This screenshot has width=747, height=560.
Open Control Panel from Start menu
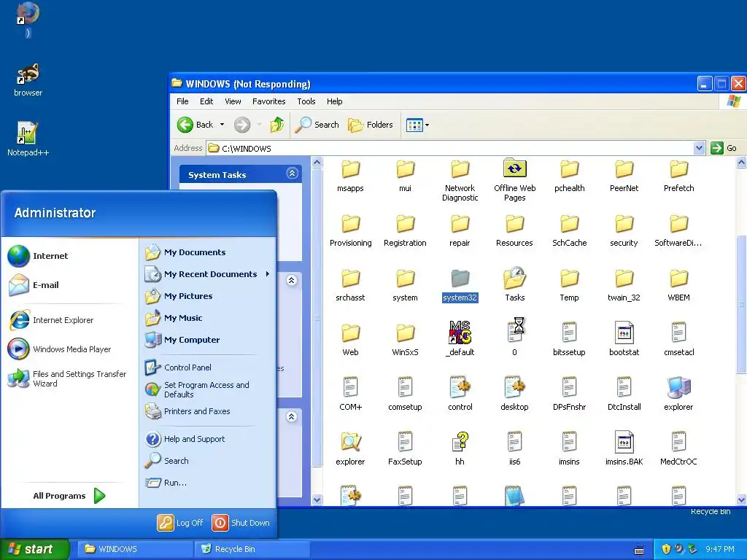178,367
